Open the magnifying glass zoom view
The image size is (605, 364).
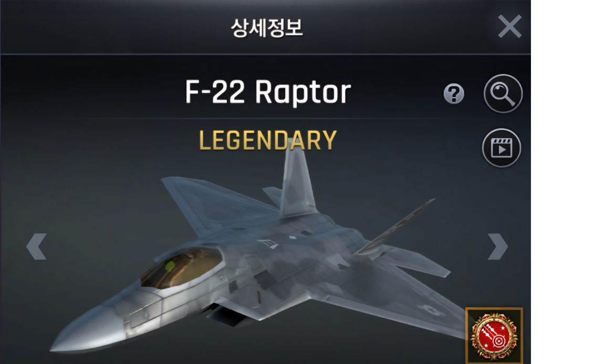pos(503,93)
